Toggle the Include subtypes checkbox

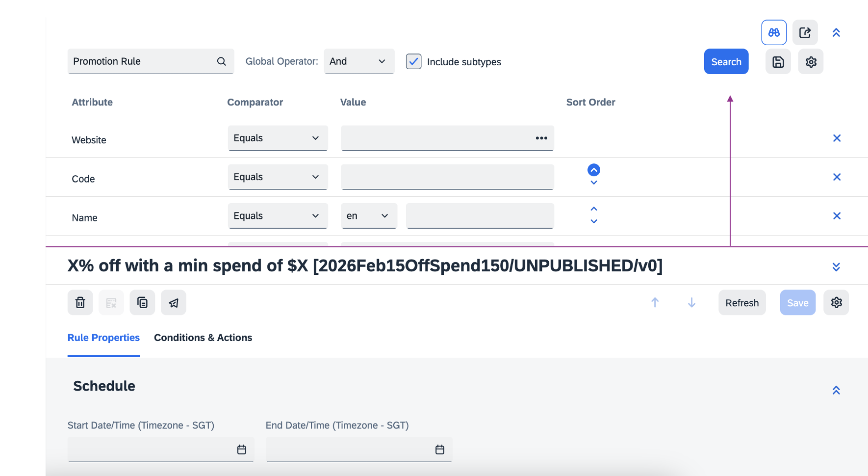tap(413, 61)
